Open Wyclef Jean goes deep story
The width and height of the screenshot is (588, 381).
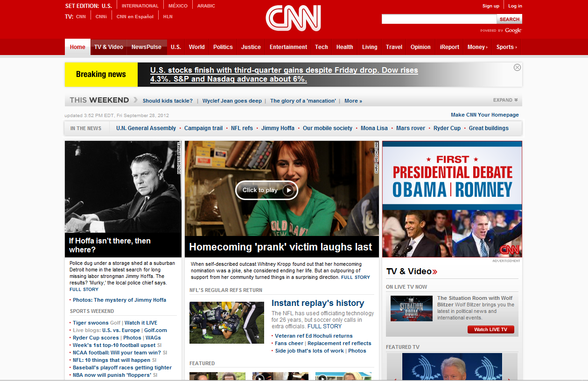[x=232, y=101]
